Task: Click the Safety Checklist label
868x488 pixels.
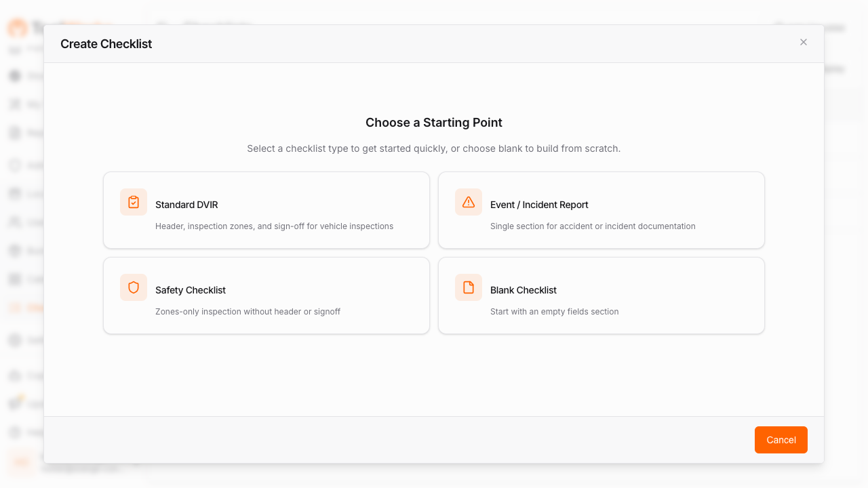Action: point(191,289)
